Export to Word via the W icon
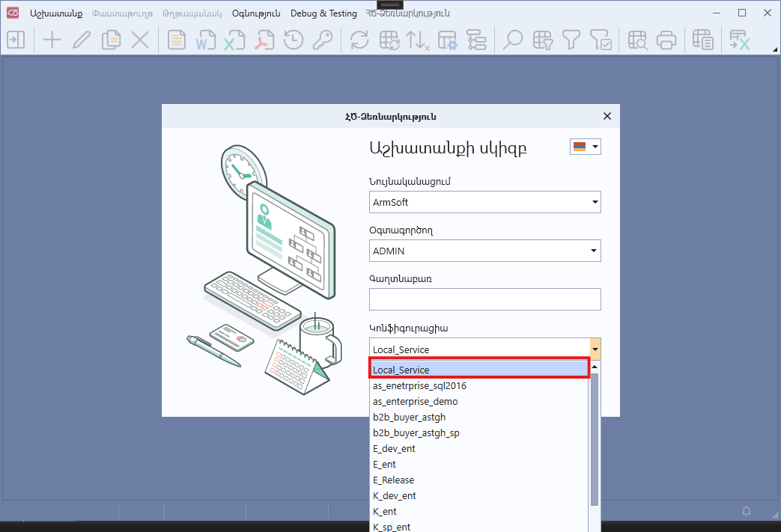 coord(206,40)
